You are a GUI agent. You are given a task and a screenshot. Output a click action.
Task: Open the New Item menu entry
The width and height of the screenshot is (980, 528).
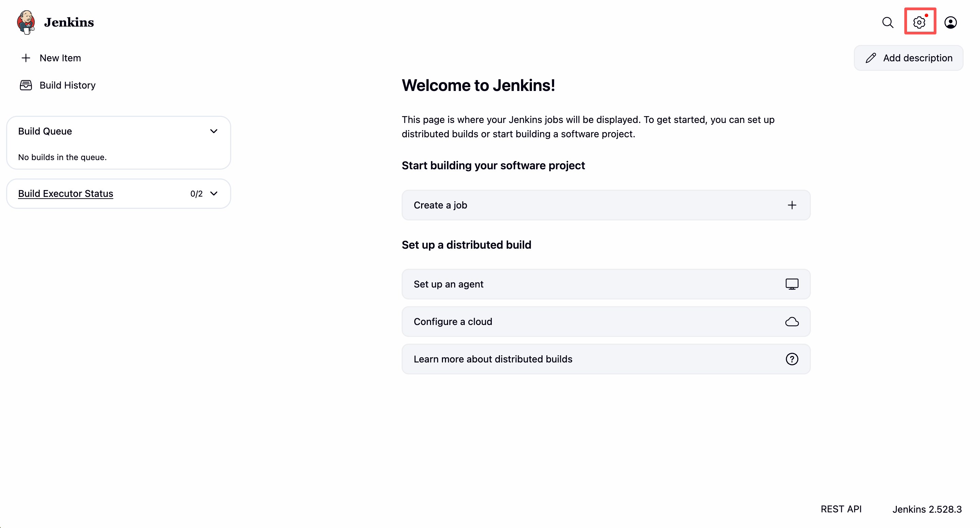click(x=60, y=58)
